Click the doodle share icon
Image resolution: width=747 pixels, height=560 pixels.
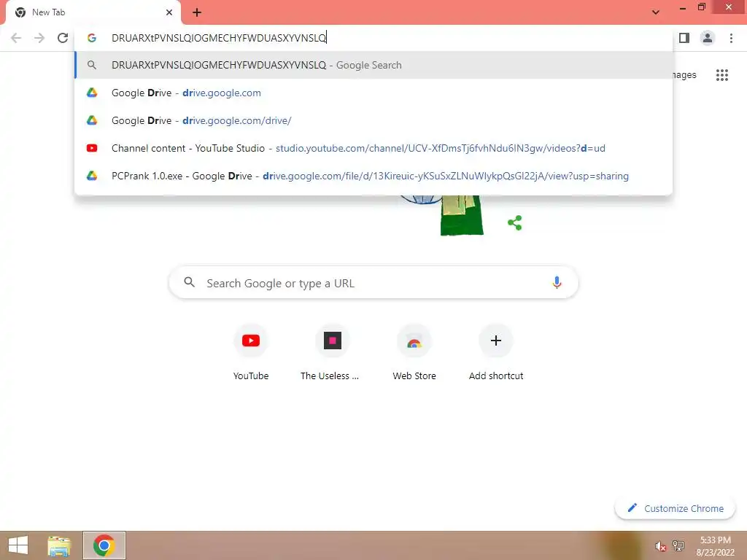pos(515,222)
